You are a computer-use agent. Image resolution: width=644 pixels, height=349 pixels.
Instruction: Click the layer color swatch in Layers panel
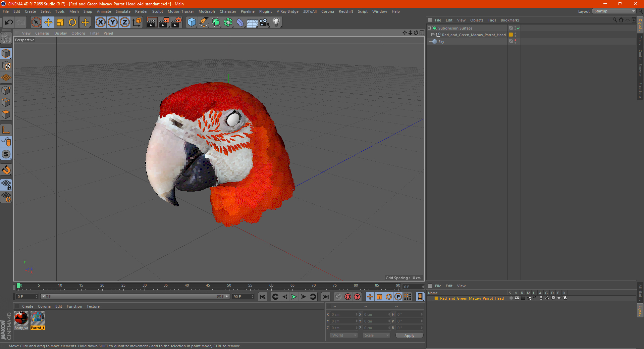pos(436,298)
